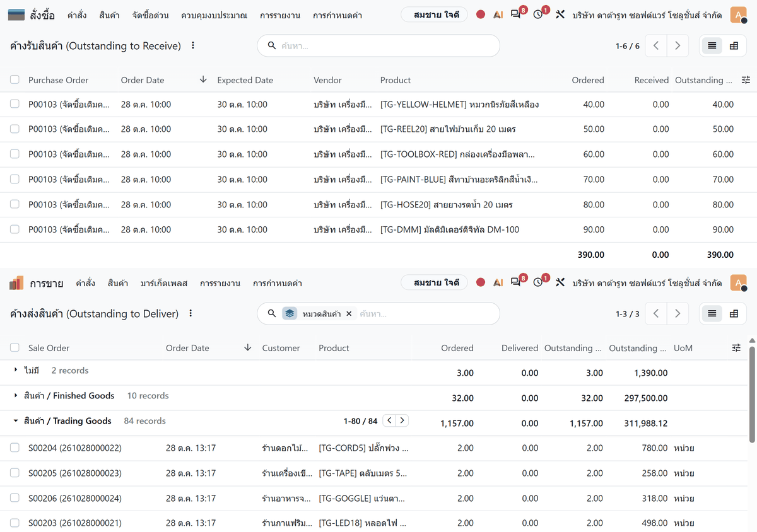
Task: Open the การรายงาน menu in the การขาย window
Action: [x=220, y=283]
